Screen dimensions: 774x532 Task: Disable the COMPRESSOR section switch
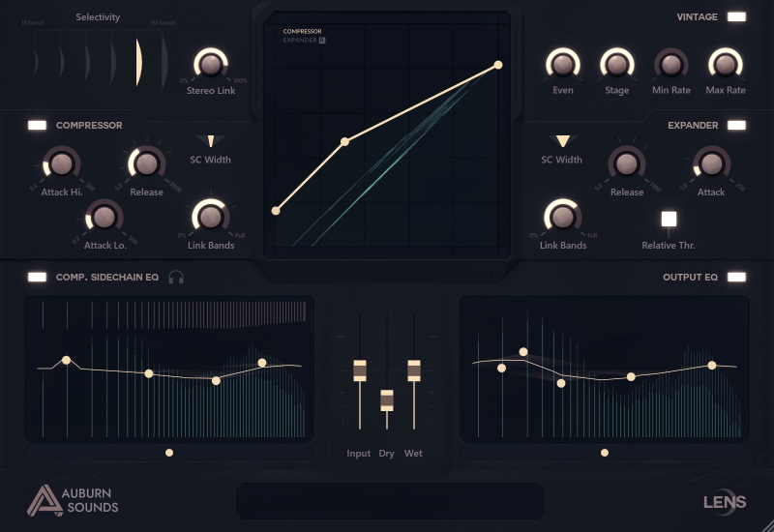[38, 125]
